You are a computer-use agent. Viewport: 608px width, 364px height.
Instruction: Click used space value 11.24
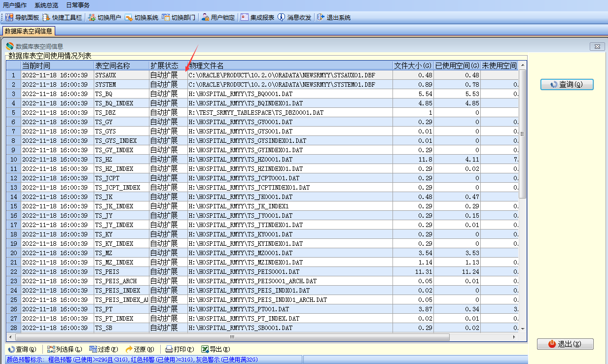click(457, 271)
